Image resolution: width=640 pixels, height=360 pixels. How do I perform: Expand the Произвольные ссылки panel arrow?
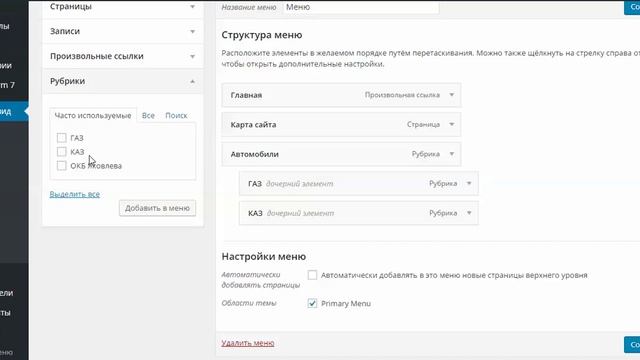pos(192,56)
